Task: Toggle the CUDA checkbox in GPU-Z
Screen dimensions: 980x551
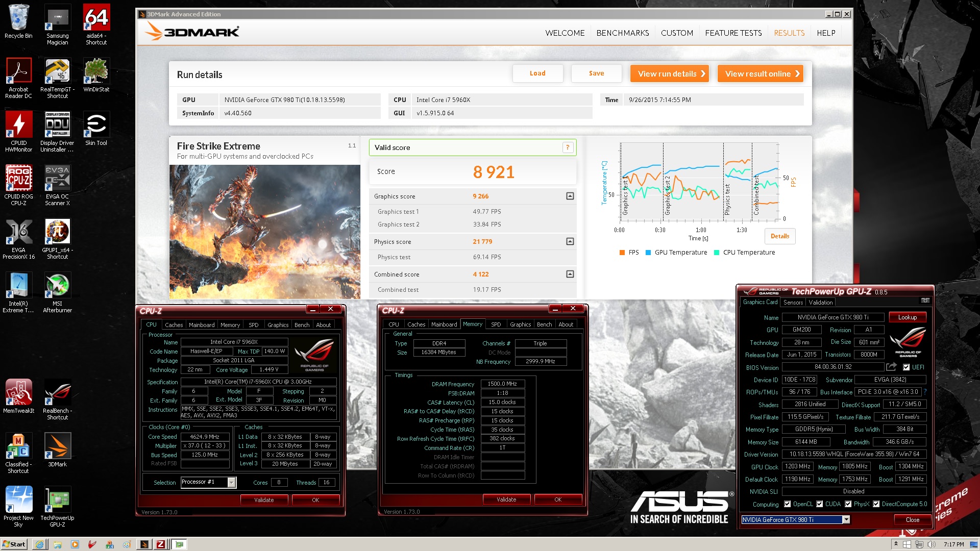Action: pyautogui.click(x=820, y=504)
